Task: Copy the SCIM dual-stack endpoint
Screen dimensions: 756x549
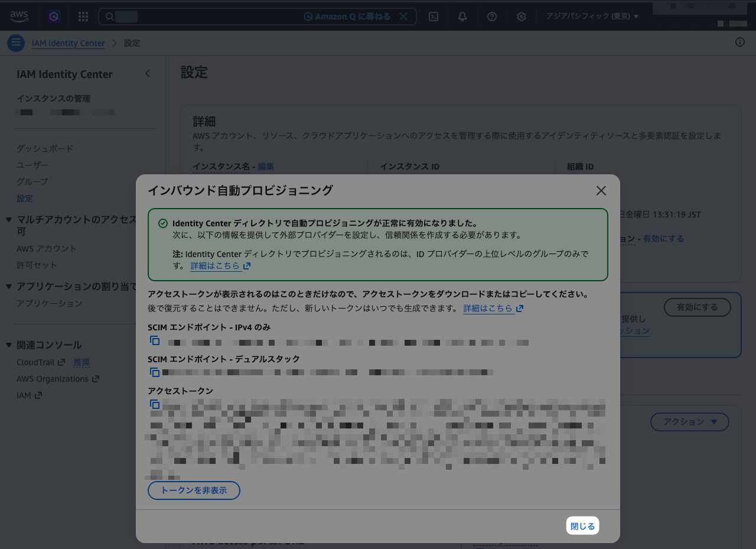Action: pos(155,372)
